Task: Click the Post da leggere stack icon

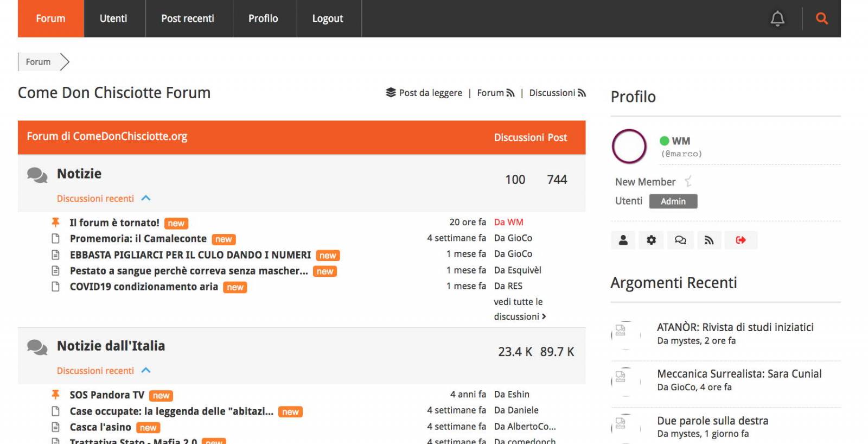Action: [391, 93]
